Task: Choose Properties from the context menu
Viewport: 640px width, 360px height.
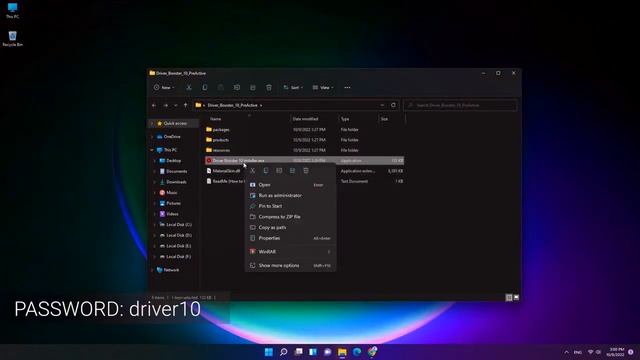Action: point(290,238)
